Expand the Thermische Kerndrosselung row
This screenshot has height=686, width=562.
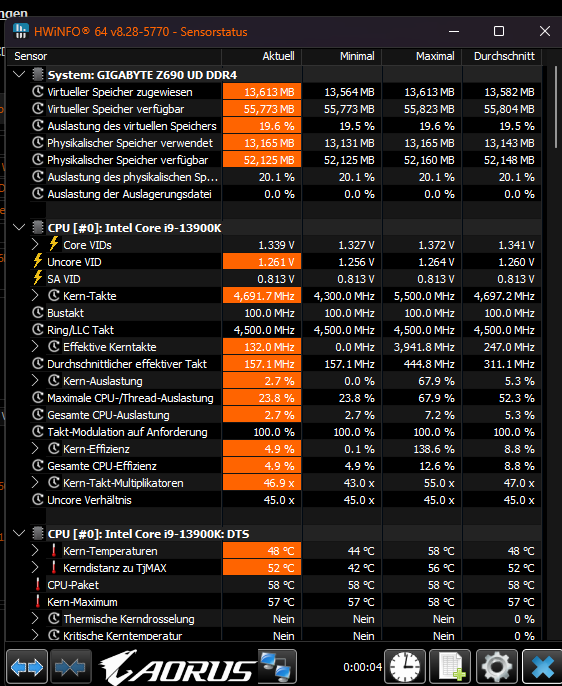tap(35, 619)
